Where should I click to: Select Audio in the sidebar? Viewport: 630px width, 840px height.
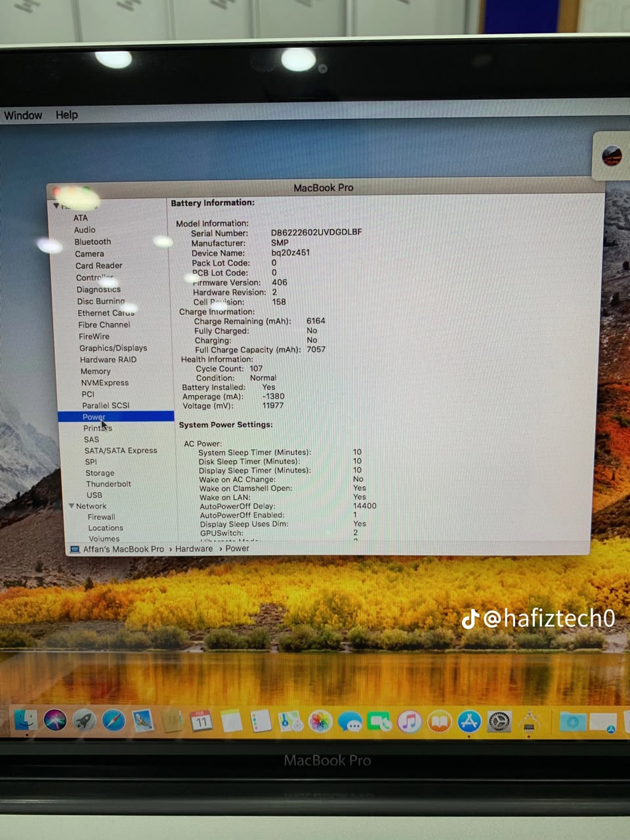point(85,230)
